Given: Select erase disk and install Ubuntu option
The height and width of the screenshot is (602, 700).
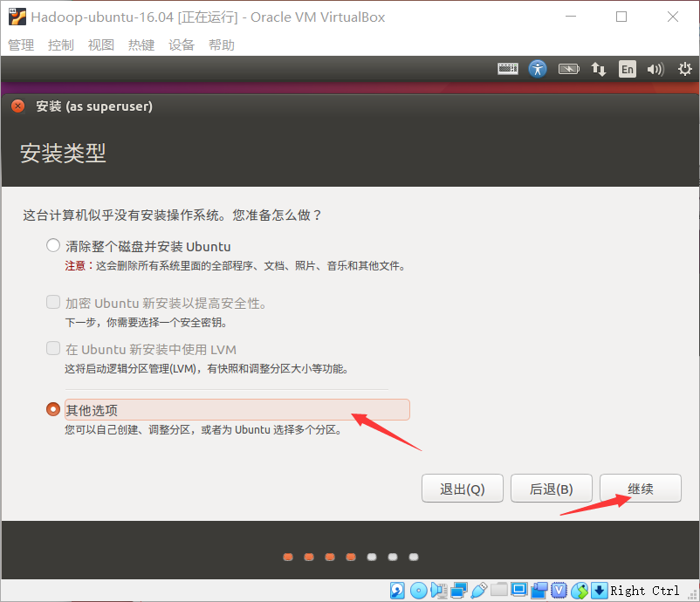Looking at the screenshot, I should pyautogui.click(x=53, y=245).
